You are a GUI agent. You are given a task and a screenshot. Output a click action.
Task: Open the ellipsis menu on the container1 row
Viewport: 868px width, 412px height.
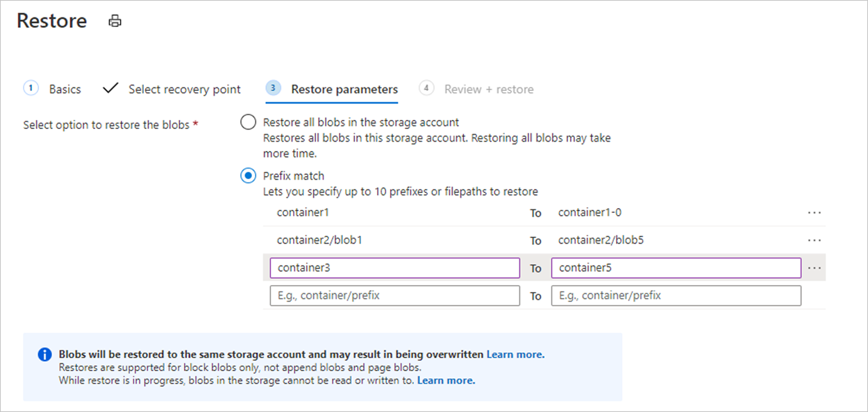[x=814, y=212]
